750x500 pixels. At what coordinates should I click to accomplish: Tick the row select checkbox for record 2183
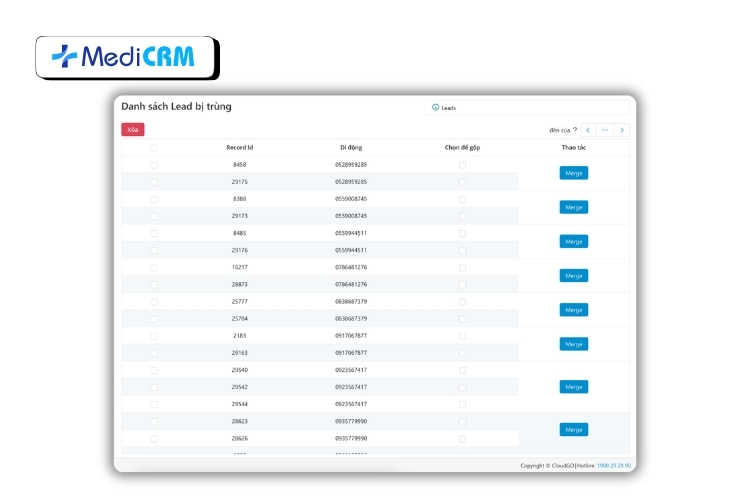(x=154, y=336)
